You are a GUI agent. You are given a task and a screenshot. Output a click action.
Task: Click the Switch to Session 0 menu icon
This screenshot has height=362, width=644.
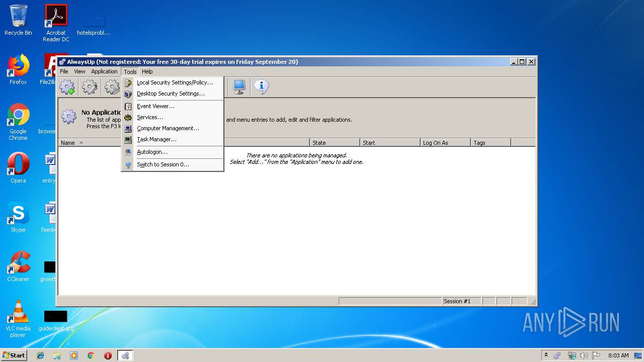[128, 164]
